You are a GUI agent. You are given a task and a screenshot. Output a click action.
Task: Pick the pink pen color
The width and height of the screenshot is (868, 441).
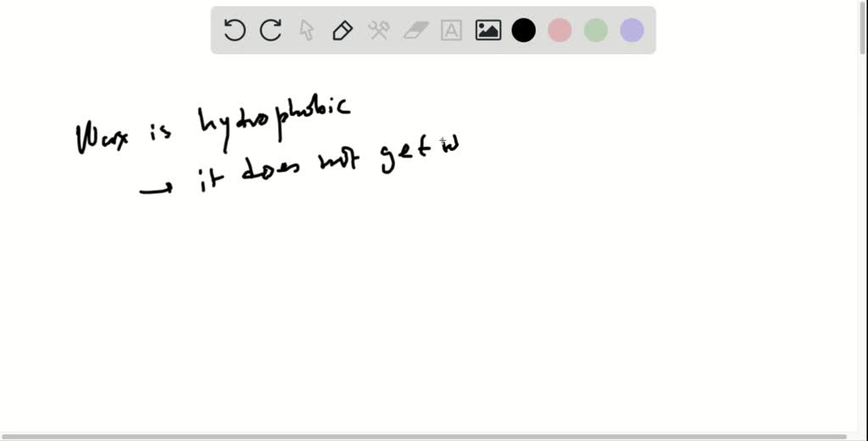click(x=559, y=30)
